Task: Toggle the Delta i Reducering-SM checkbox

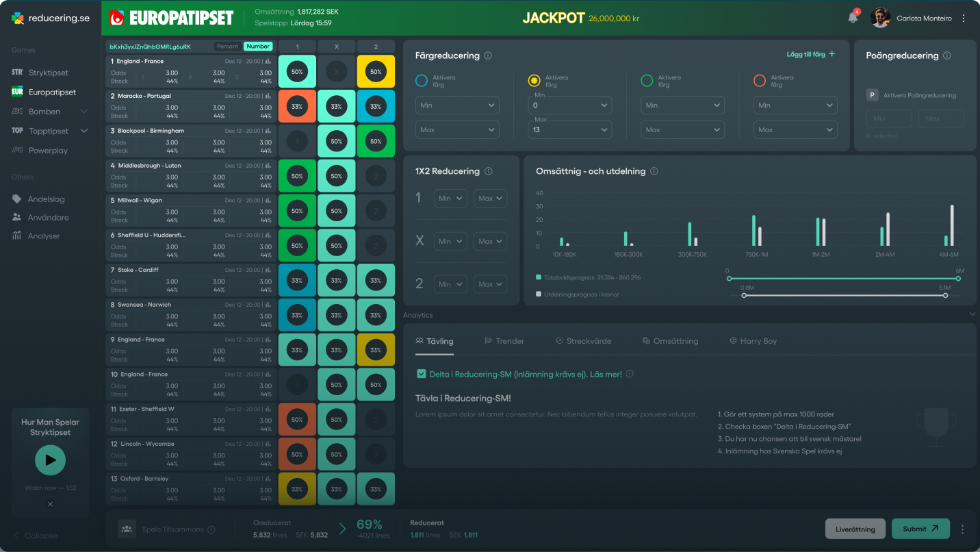Action: (422, 374)
